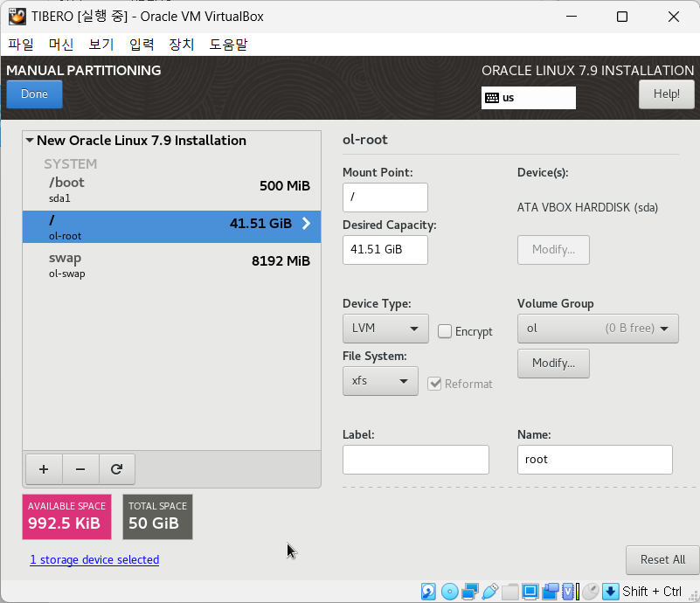Screen dimensions: 700x603
Task: Open the 1 storage device selected link
Action: [94, 559]
